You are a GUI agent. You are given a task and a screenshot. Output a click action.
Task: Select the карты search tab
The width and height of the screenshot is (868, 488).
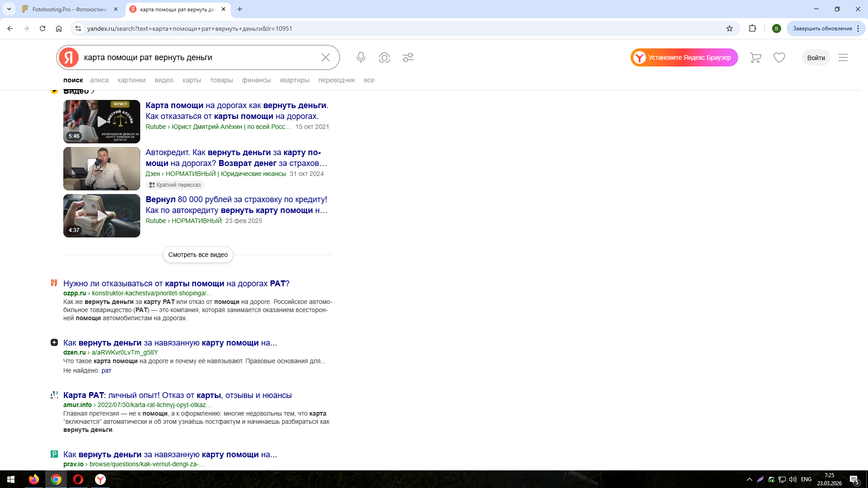[192, 80]
